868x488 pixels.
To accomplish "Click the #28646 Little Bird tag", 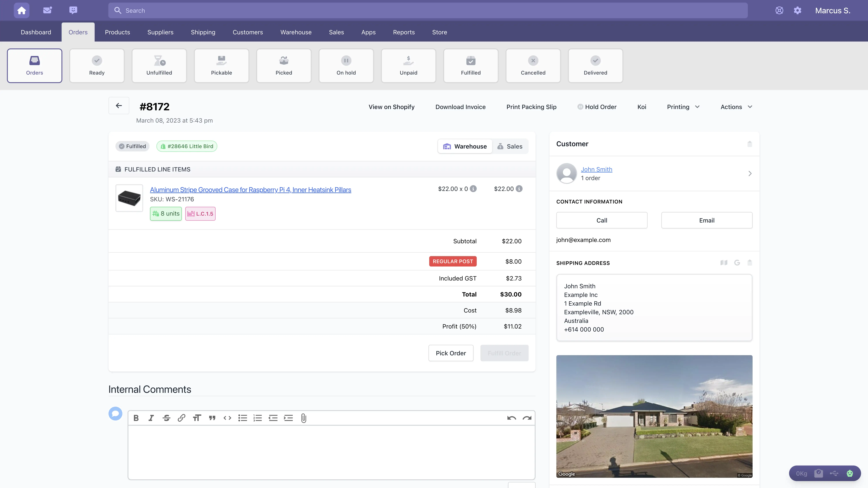I will 187,146.
